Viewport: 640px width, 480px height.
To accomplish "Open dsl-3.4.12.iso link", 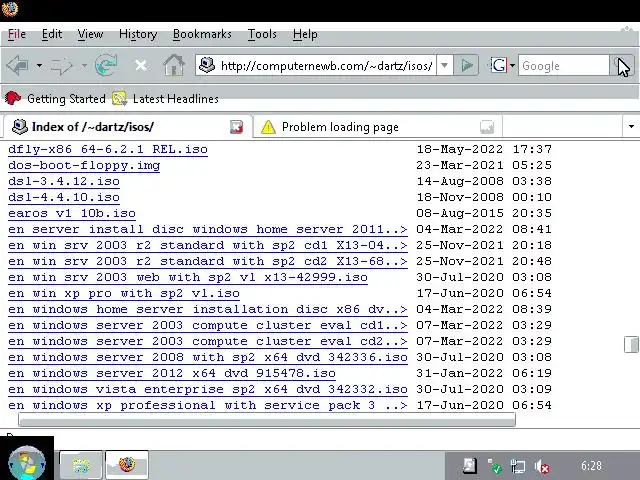I will [64, 181].
